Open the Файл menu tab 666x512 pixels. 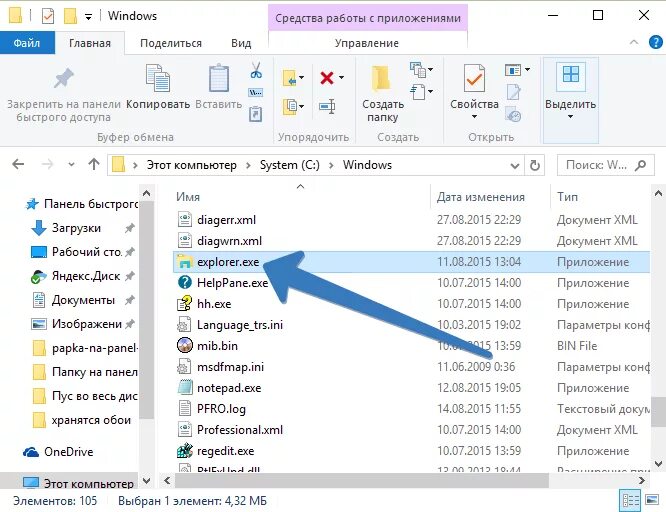point(27,43)
